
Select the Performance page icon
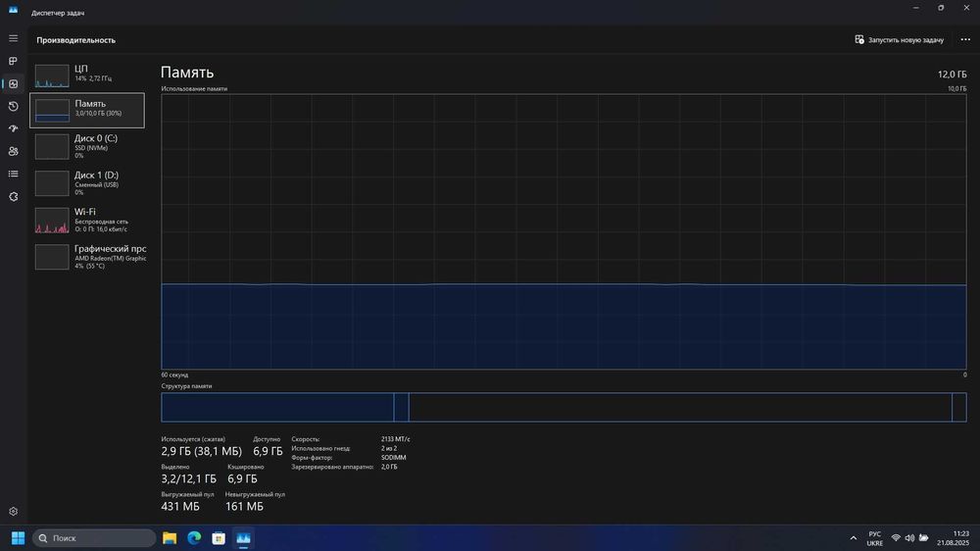pos(13,83)
